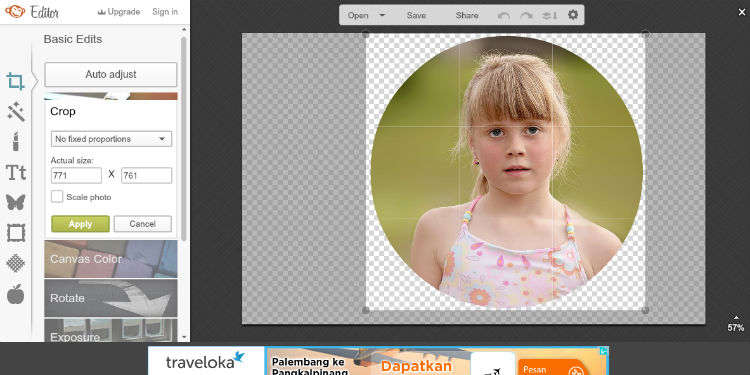Click the Open button in the toolbar
Viewport: 750px width, 375px height.
(x=358, y=15)
